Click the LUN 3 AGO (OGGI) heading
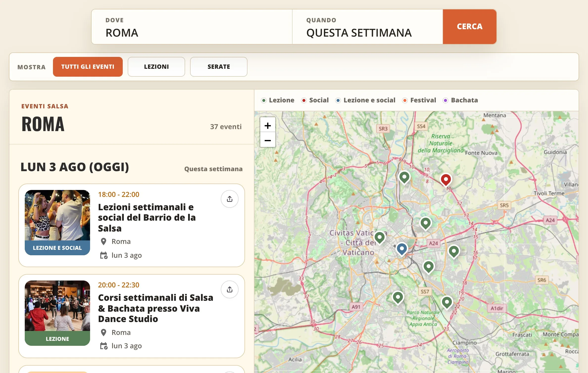 coord(75,167)
